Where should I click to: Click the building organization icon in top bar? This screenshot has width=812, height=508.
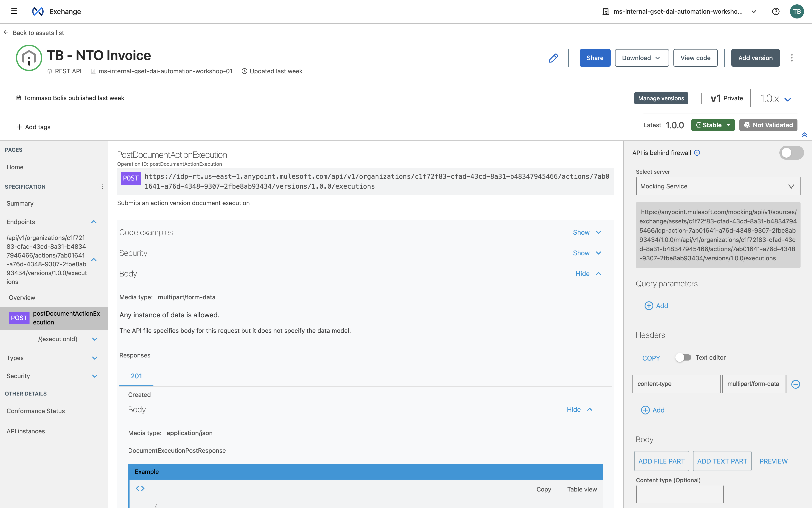[606, 11]
